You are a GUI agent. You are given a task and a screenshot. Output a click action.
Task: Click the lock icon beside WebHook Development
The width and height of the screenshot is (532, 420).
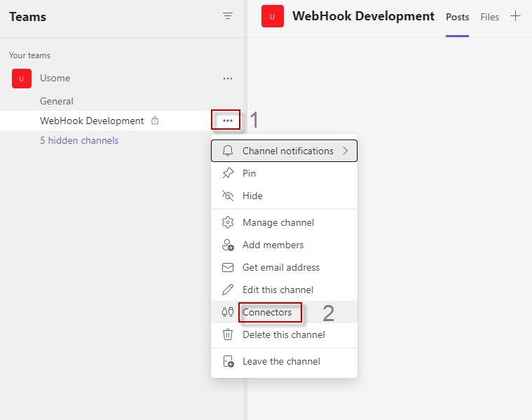pyautogui.click(x=155, y=120)
